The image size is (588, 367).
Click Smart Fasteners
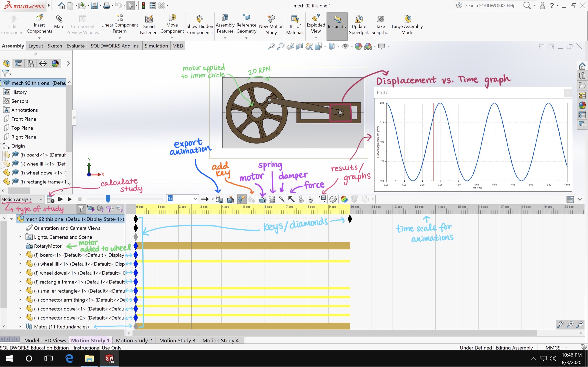(149, 25)
